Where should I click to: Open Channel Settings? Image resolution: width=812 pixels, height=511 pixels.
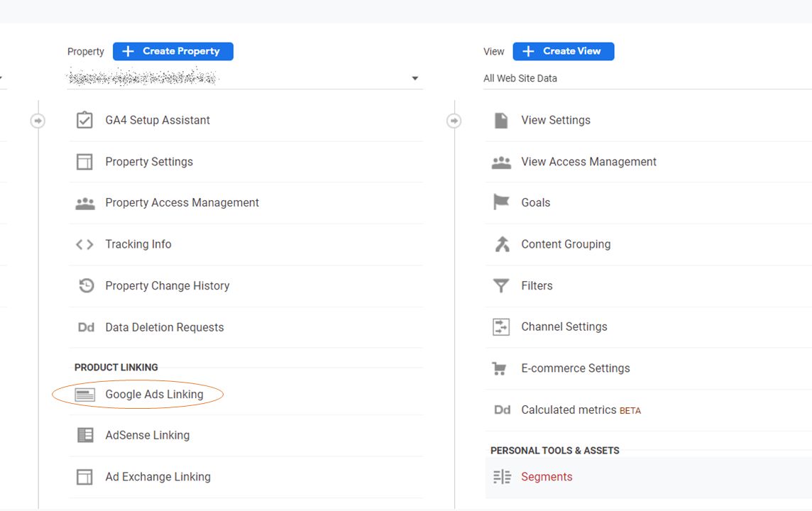point(564,326)
